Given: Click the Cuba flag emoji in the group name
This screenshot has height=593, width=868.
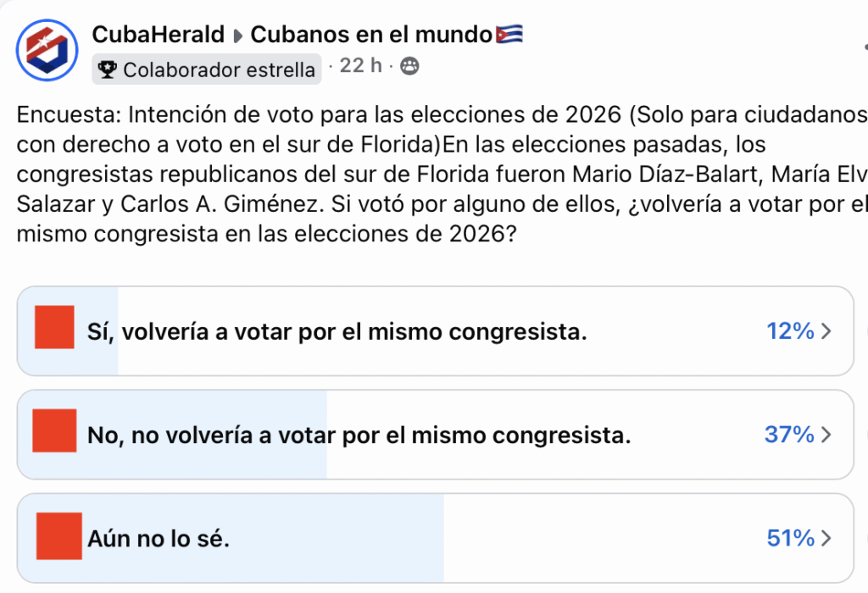Looking at the screenshot, I should (x=509, y=34).
